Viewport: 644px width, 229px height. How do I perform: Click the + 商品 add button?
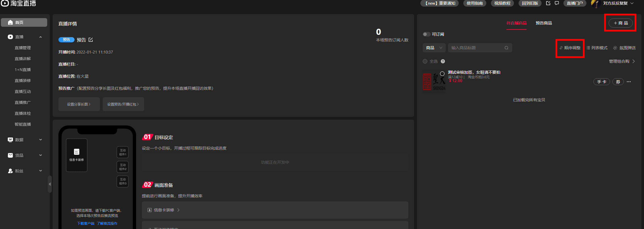tap(620, 23)
